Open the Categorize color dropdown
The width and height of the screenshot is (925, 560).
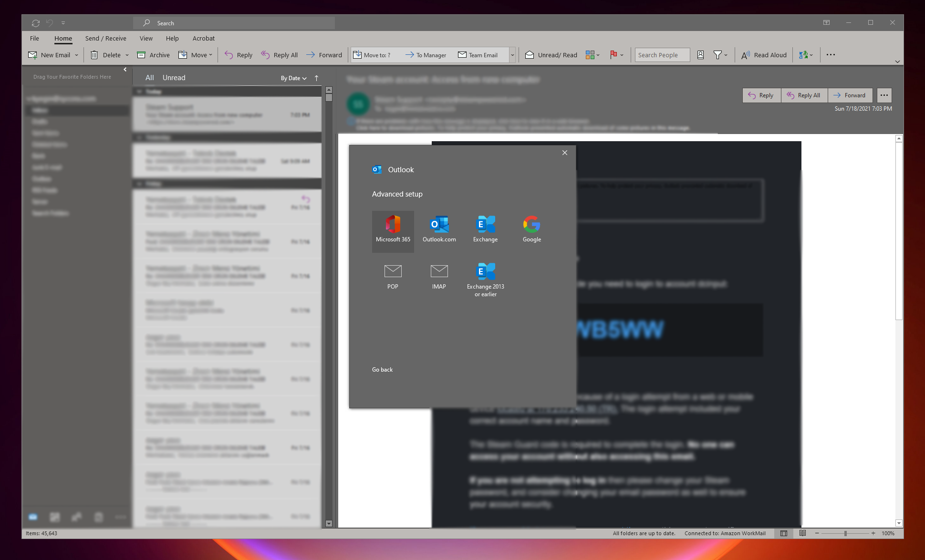tap(592, 55)
